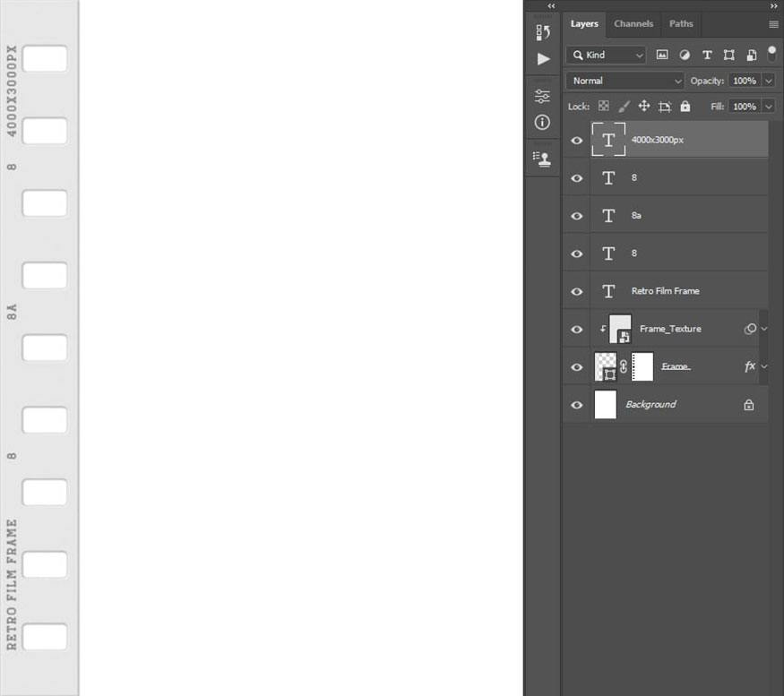Click the Opacity label scrubby slider
Image resolution: width=784 pixels, height=696 pixels.
pos(707,81)
